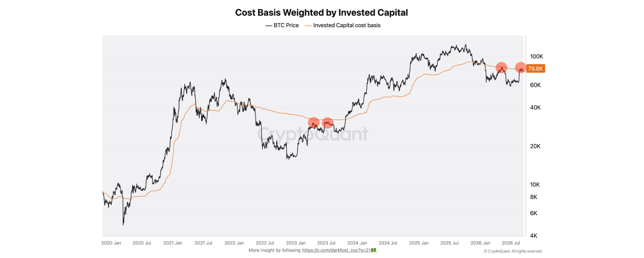Click the second 2023 red circle marker
The image size is (644, 258).
click(328, 122)
